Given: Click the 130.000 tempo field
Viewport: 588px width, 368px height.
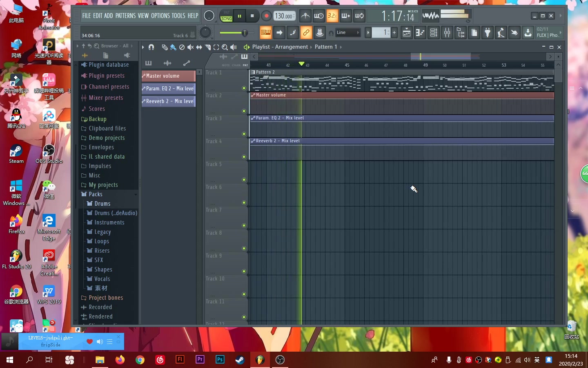Looking at the screenshot, I should [x=284, y=16].
